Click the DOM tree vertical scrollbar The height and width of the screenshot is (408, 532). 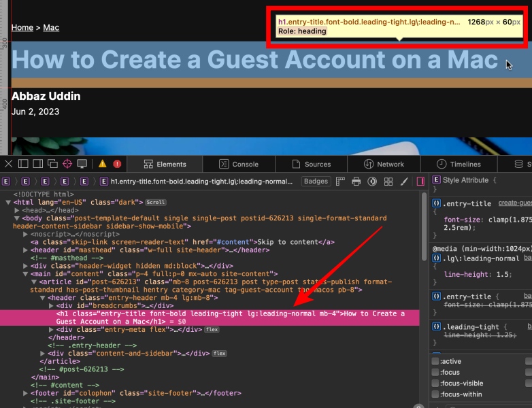tap(424, 226)
